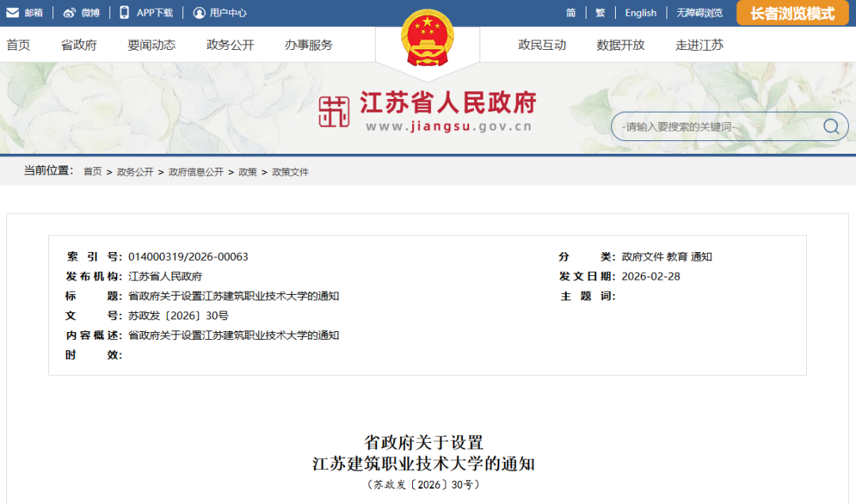Switch to Traditional Chinese (繁)
856x504 pixels.
(x=600, y=13)
